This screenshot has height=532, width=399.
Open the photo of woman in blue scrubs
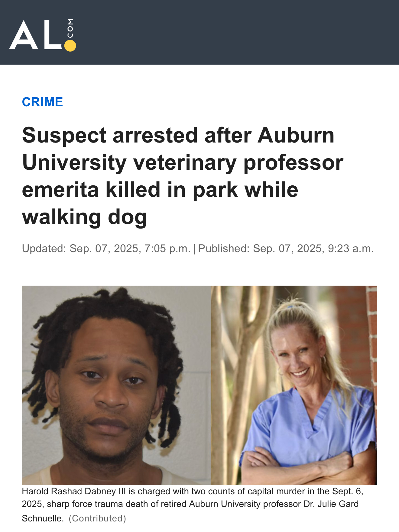294,385
